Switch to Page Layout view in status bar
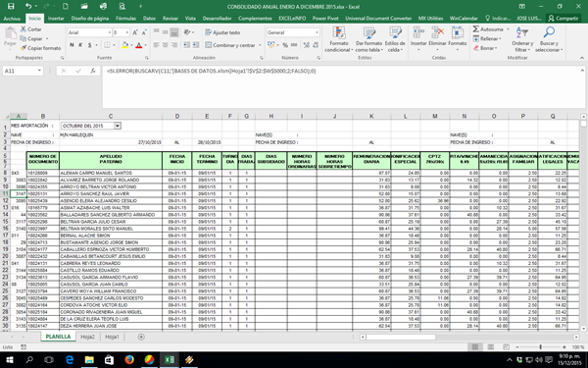This screenshot has height=368, width=588. click(x=491, y=347)
